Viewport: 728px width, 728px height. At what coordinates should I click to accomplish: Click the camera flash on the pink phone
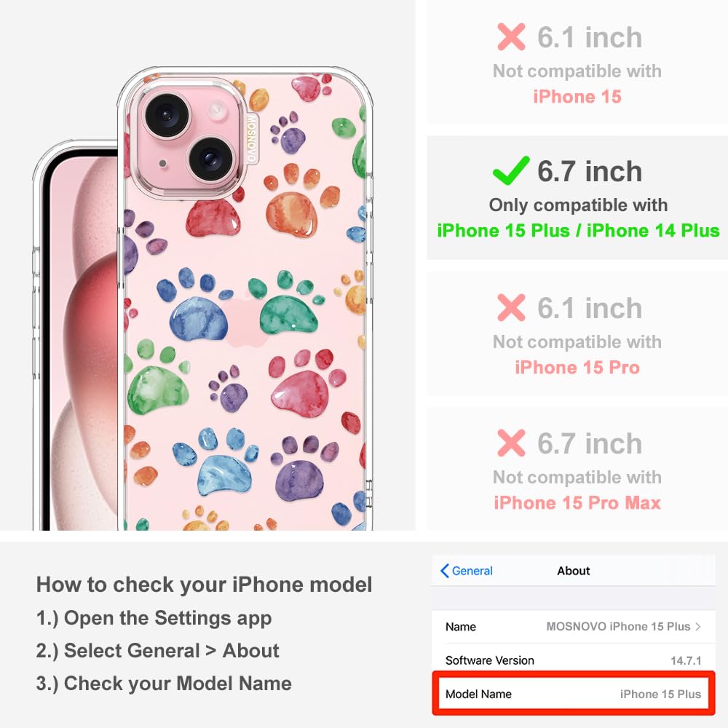(x=217, y=110)
